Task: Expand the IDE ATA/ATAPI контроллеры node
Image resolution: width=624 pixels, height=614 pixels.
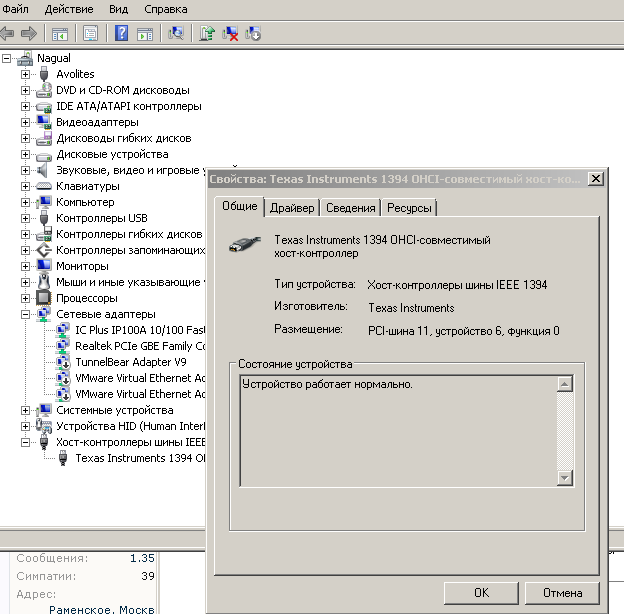Action: point(25,106)
